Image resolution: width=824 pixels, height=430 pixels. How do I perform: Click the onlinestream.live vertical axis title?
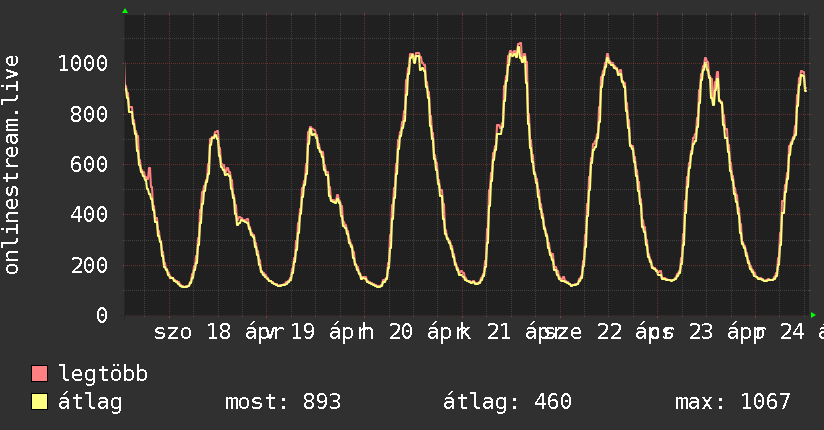(12, 165)
